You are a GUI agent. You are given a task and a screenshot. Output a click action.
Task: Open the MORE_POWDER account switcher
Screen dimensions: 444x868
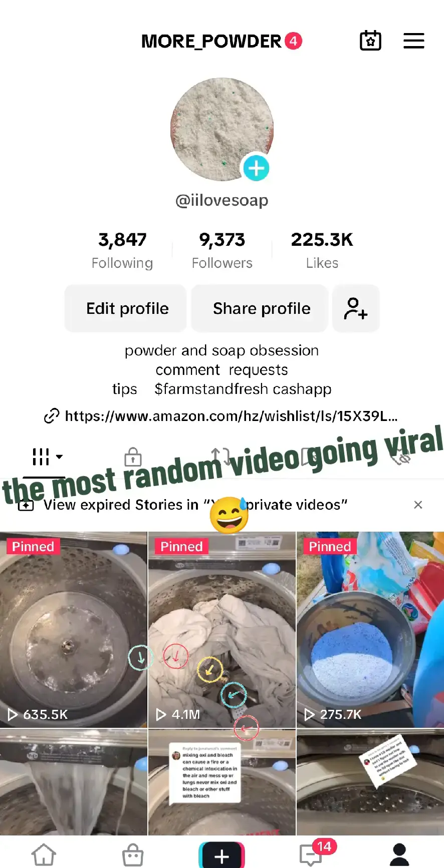(x=221, y=41)
